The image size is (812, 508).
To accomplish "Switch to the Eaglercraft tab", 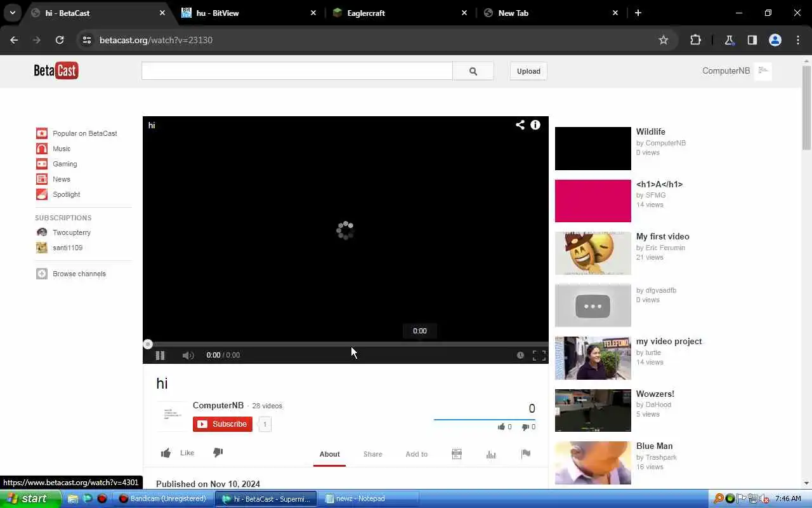I will pos(398,13).
